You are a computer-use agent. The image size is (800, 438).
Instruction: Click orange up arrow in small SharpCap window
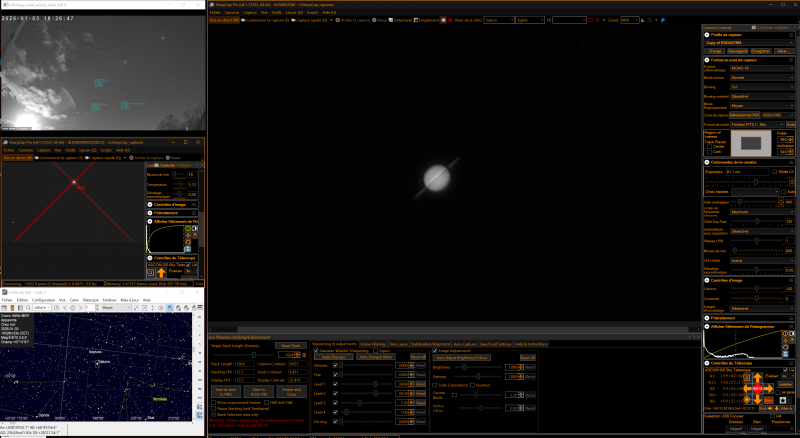[x=161, y=273]
